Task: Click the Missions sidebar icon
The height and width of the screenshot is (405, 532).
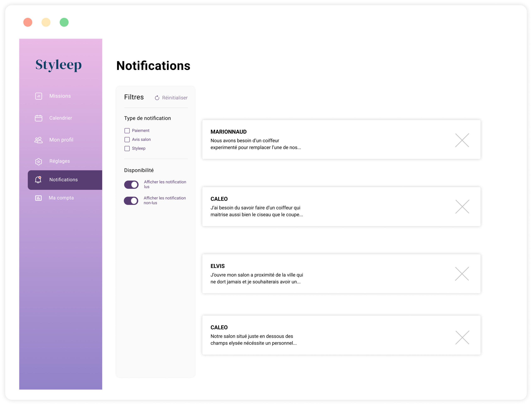Action: pyautogui.click(x=39, y=96)
